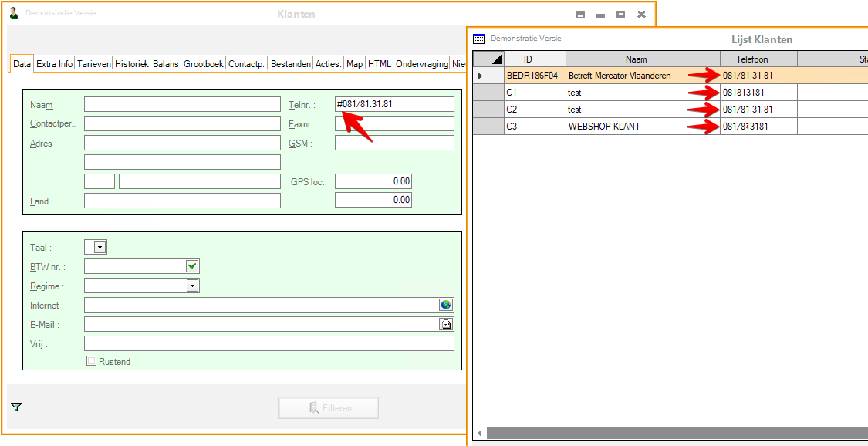The image size is (868, 446).
Task: Expand the Taal dropdown
Action: (x=100, y=248)
